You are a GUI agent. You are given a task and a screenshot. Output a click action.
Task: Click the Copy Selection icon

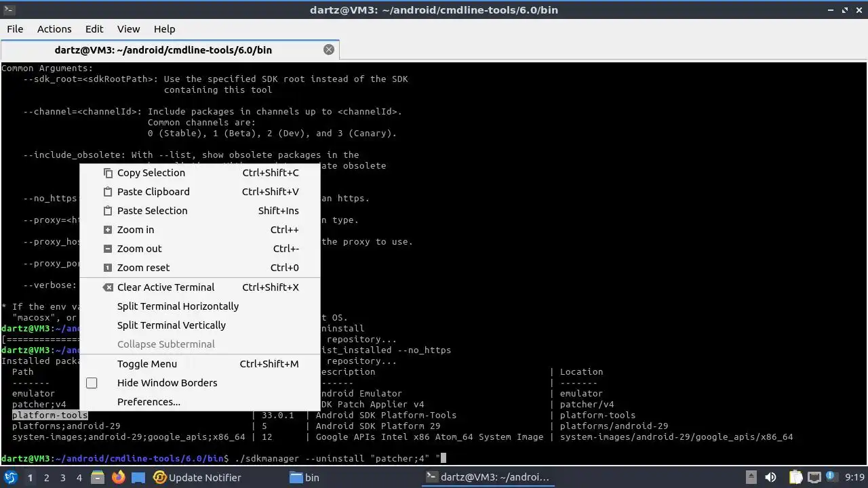tap(107, 173)
